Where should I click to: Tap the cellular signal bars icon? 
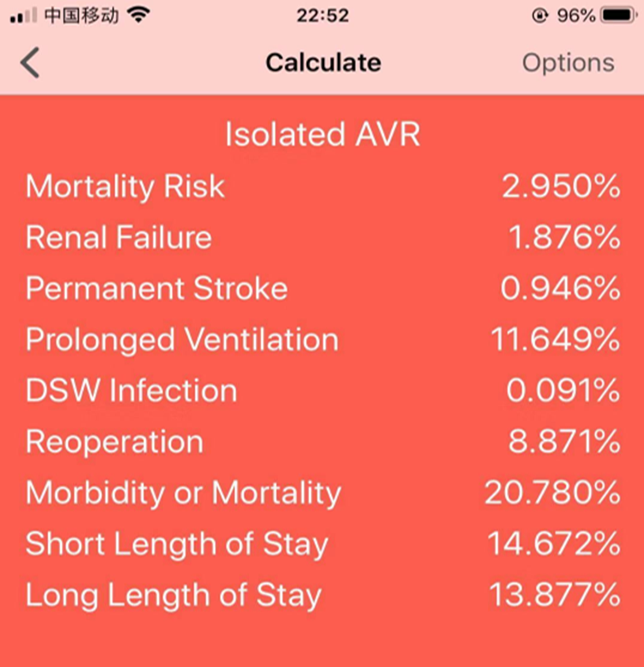click(x=23, y=16)
